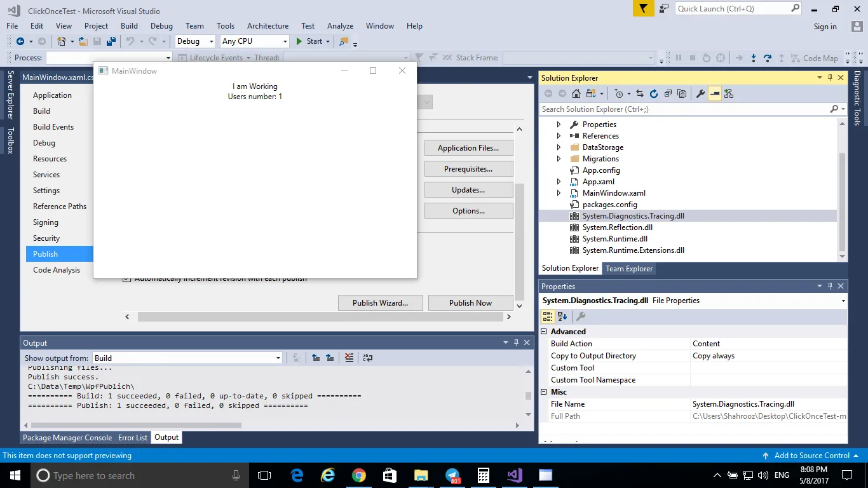Refresh the Solution Explorer tree

653,93
